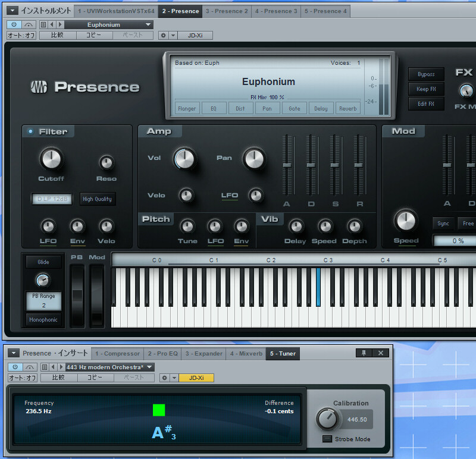Click the Edit FX button
The height and width of the screenshot is (459, 476).
click(x=426, y=104)
